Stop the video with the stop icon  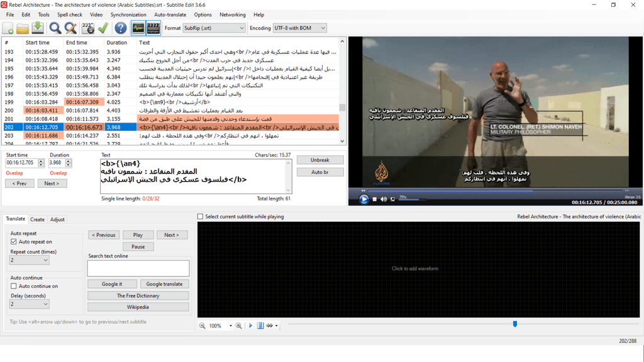375,199
